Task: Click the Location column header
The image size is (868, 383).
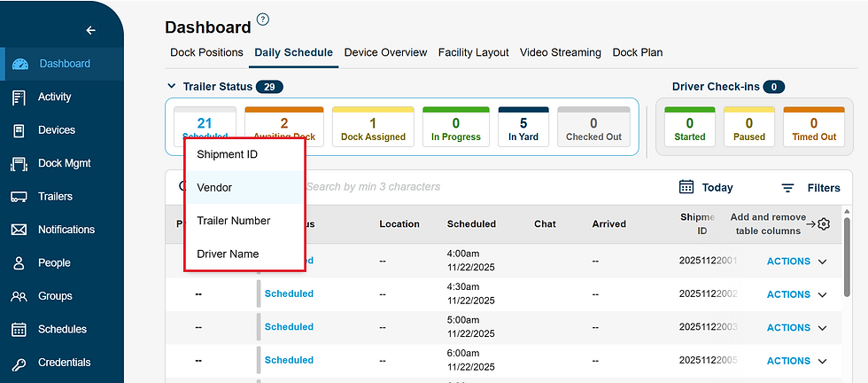Action: click(x=399, y=224)
